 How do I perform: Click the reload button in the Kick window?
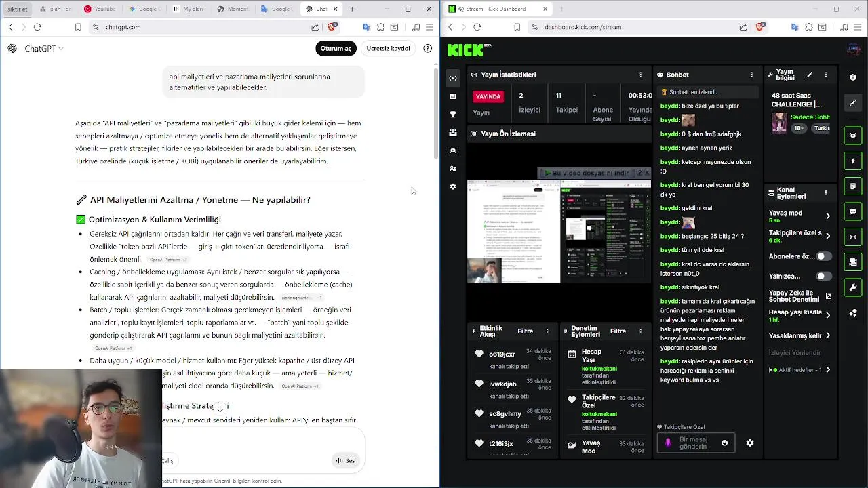point(477,27)
